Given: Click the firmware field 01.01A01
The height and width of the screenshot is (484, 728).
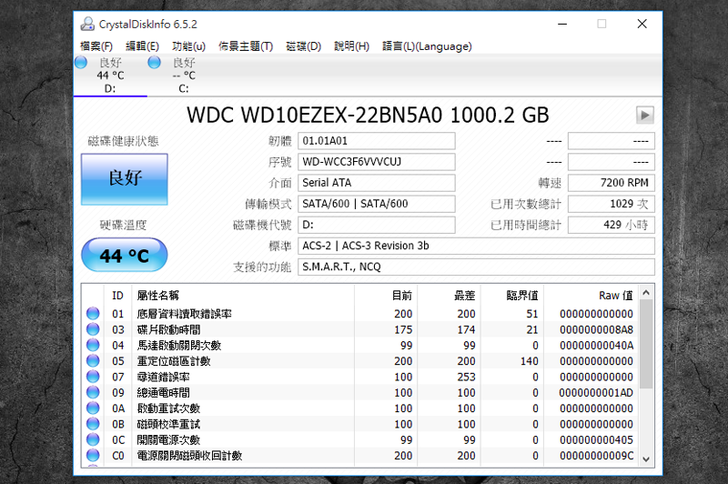Looking at the screenshot, I should [x=377, y=141].
